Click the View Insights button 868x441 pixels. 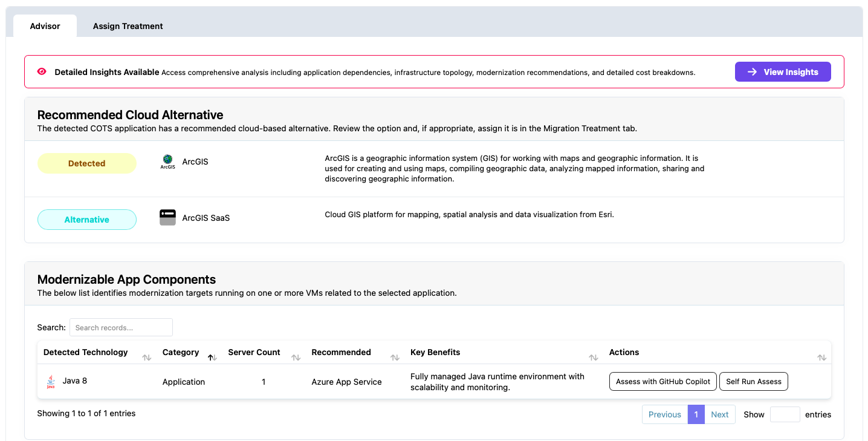(783, 71)
